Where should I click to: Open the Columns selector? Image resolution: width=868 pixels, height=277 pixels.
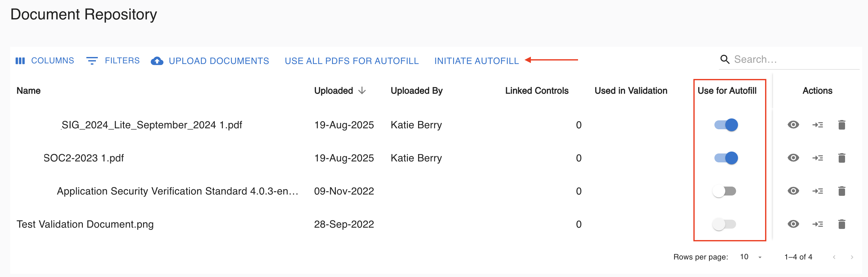pos(45,60)
